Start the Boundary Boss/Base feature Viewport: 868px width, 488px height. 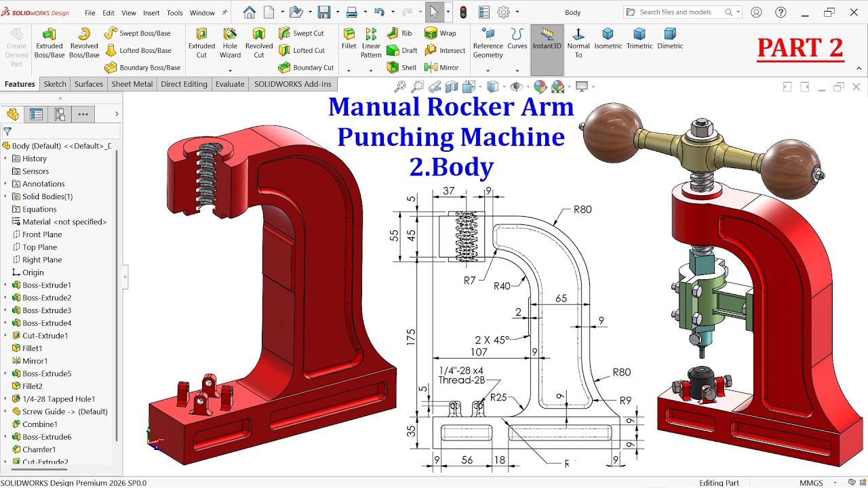point(142,68)
